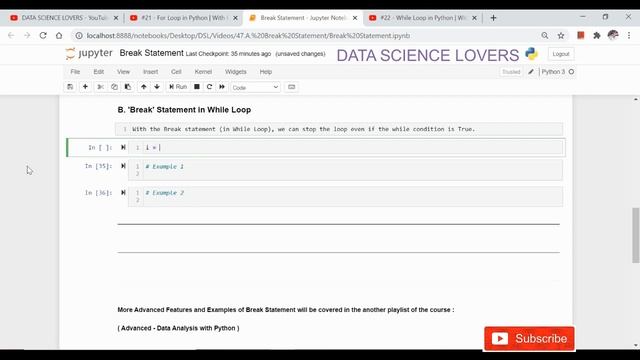Open the cell type Code dropdown
640x360 pixels.
pos(256,87)
